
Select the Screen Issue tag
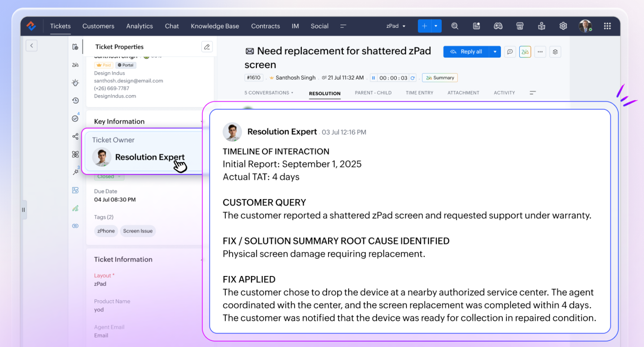138,231
